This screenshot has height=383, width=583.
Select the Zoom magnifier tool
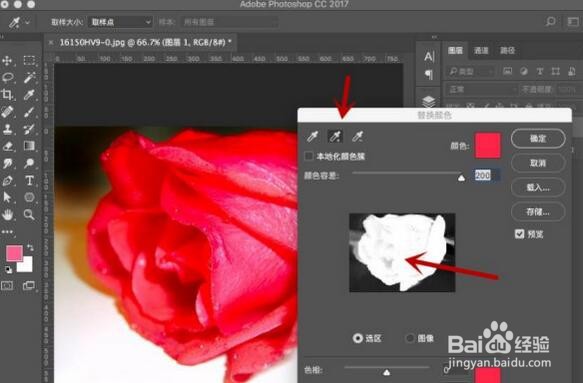point(29,215)
